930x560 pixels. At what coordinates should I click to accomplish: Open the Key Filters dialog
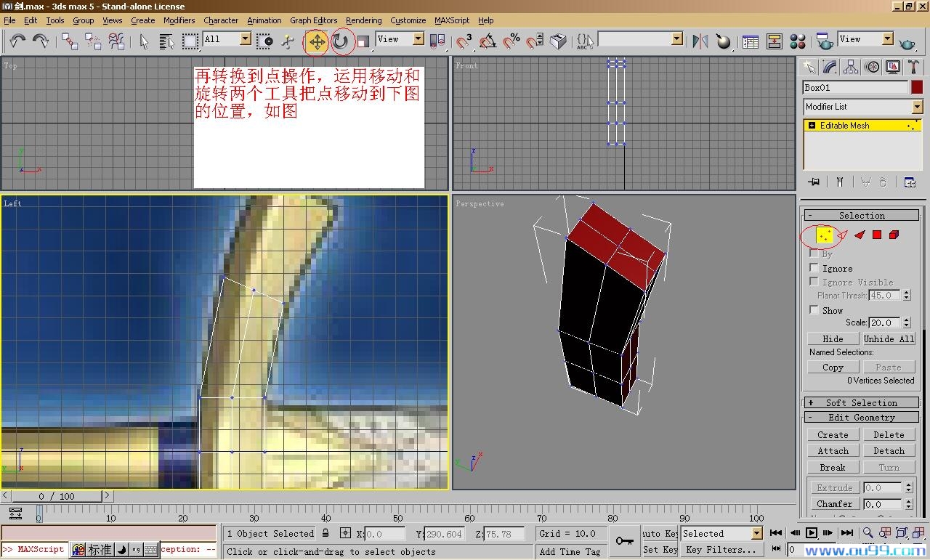721,550
